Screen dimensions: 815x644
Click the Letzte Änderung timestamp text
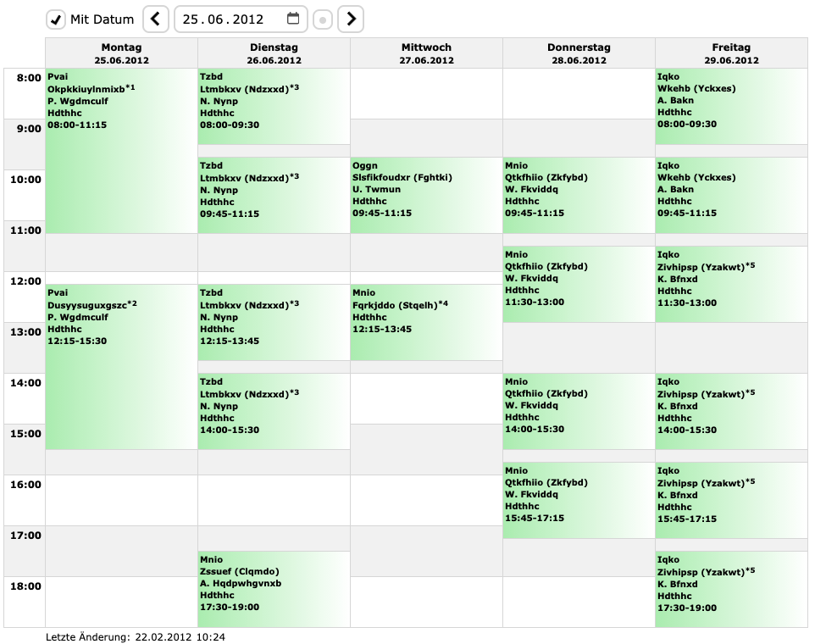[134, 636]
